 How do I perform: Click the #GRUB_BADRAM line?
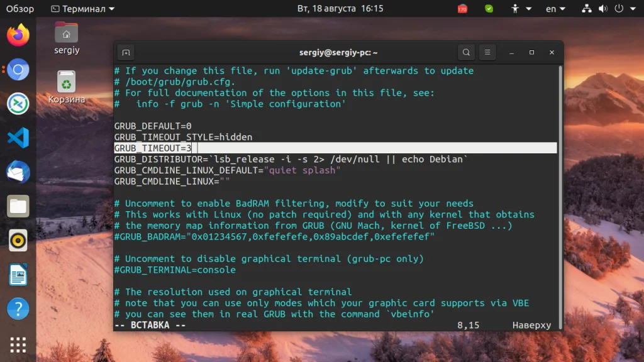tap(274, 237)
